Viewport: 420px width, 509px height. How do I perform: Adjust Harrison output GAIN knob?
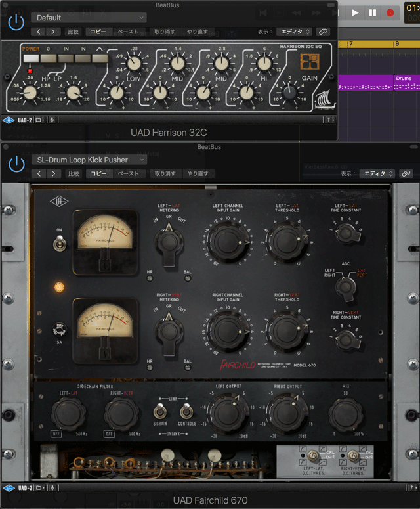pos(289,93)
